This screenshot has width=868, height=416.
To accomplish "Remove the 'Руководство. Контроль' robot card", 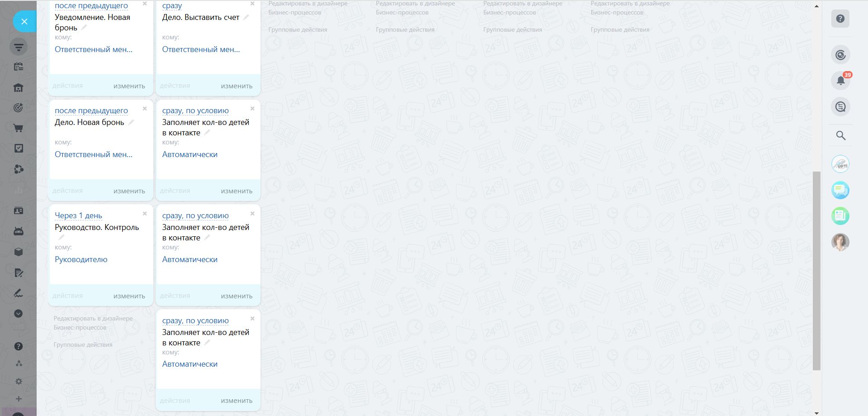I will (145, 214).
